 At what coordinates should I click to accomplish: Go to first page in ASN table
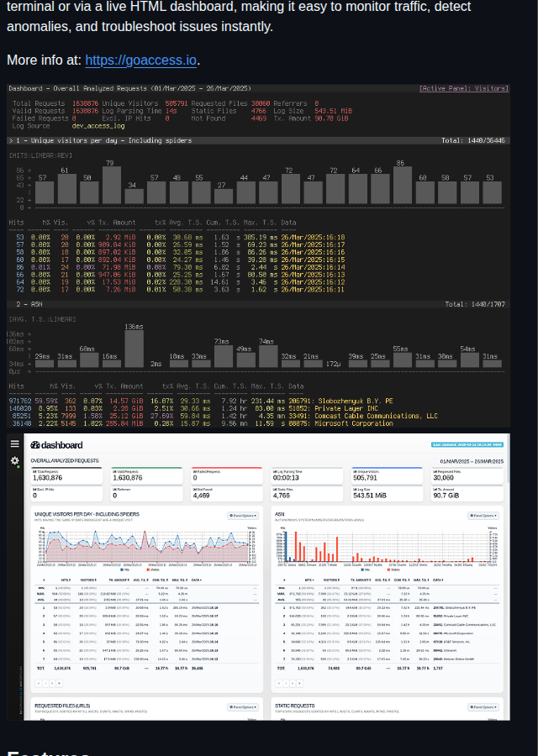coord(279,683)
